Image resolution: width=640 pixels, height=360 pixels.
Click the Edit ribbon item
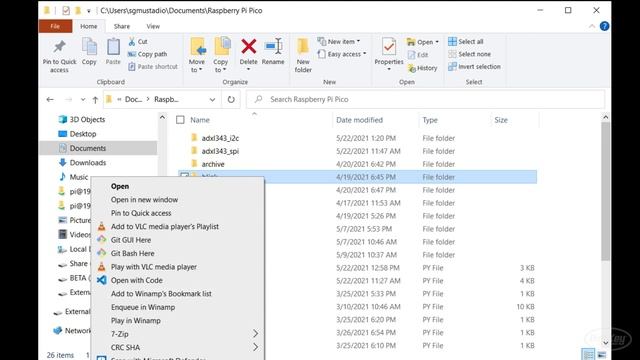coord(418,55)
